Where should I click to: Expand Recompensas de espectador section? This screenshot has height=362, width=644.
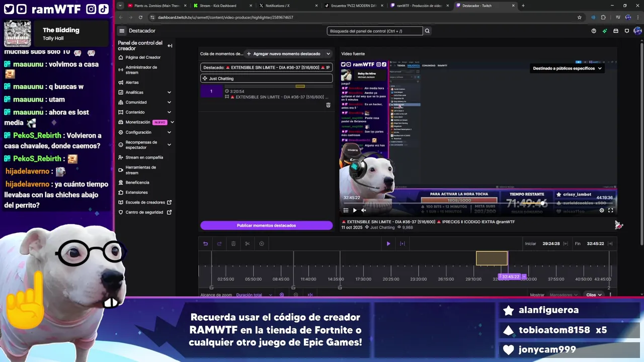(169, 145)
